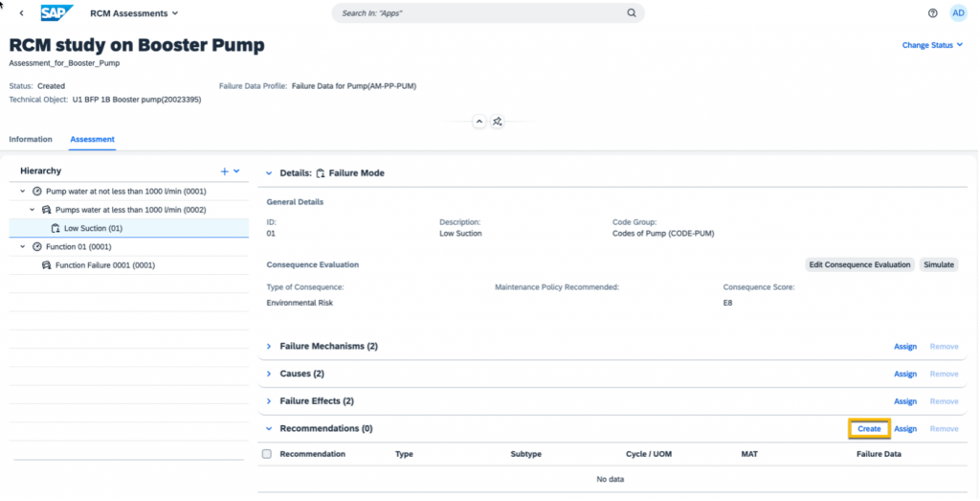
Task: Click the RCM study on Booster Pump title
Action: [x=137, y=45]
